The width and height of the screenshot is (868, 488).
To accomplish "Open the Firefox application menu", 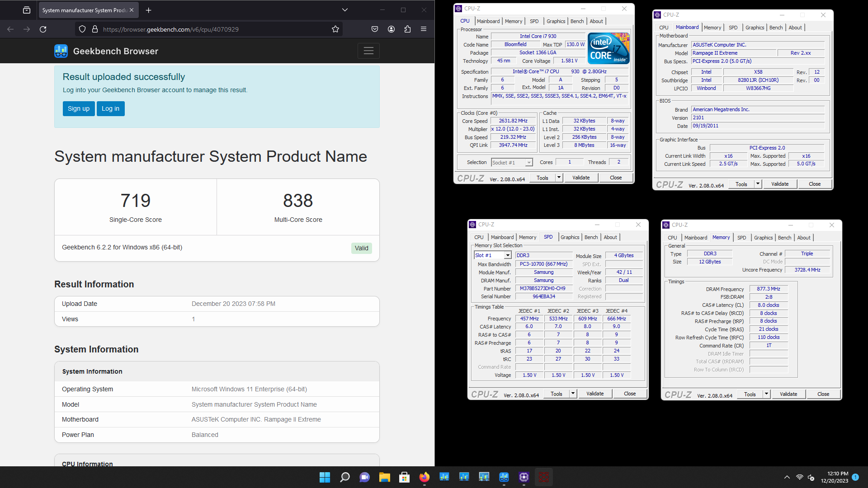I will [x=424, y=29].
